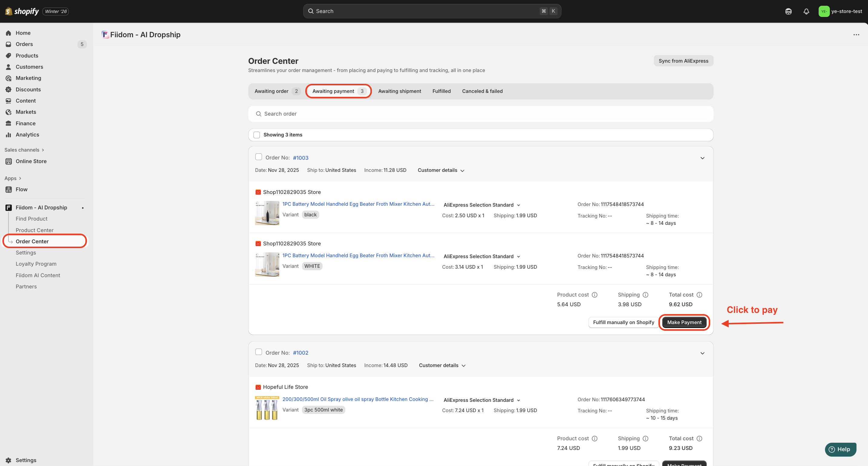Tick the checkbox for order #1002

click(258, 352)
